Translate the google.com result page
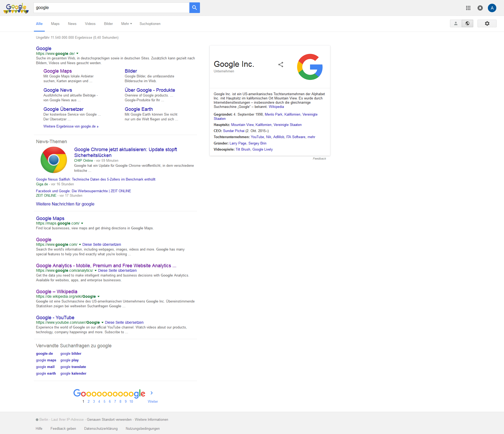 [x=102, y=245]
